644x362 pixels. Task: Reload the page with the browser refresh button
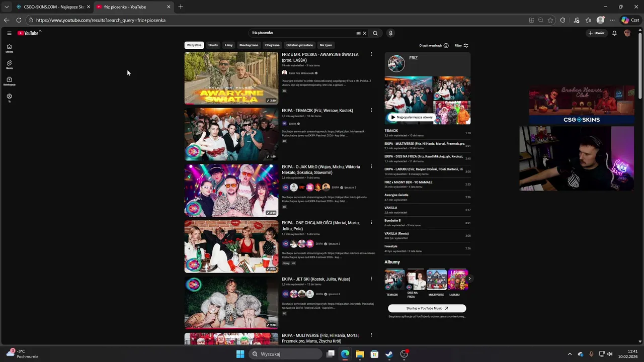tap(19, 20)
